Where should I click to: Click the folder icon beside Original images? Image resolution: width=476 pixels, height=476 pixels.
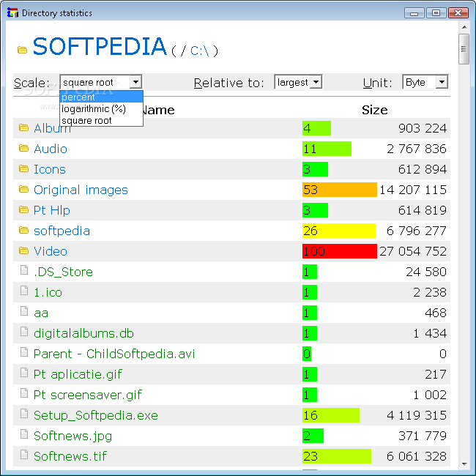(x=23, y=190)
